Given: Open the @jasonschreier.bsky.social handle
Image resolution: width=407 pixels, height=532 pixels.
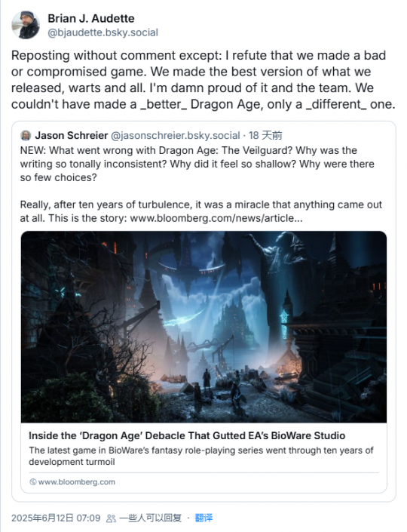Looking at the screenshot, I should pos(175,135).
